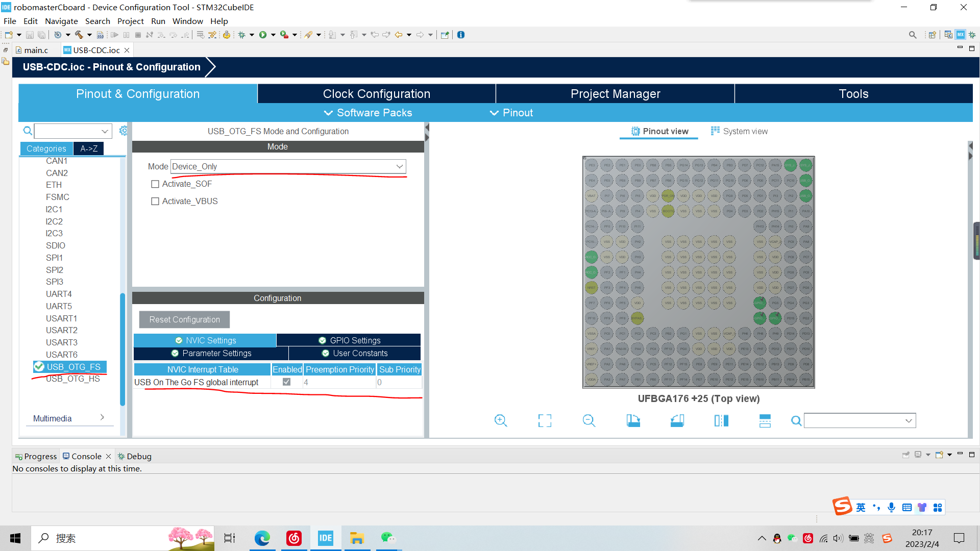Click the pinout zoom in magnifier icon
980x551 pixels.
[501, 420]
